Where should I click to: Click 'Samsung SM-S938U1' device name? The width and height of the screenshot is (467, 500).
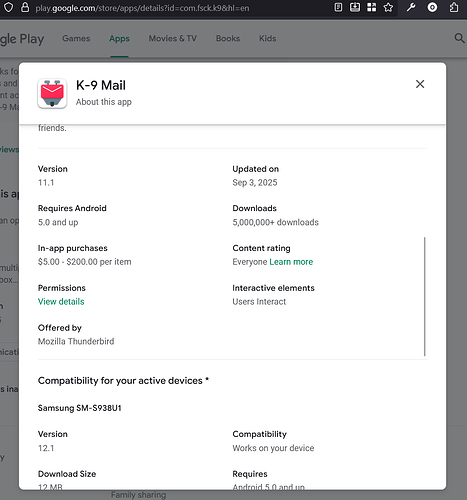click(80, 408)
